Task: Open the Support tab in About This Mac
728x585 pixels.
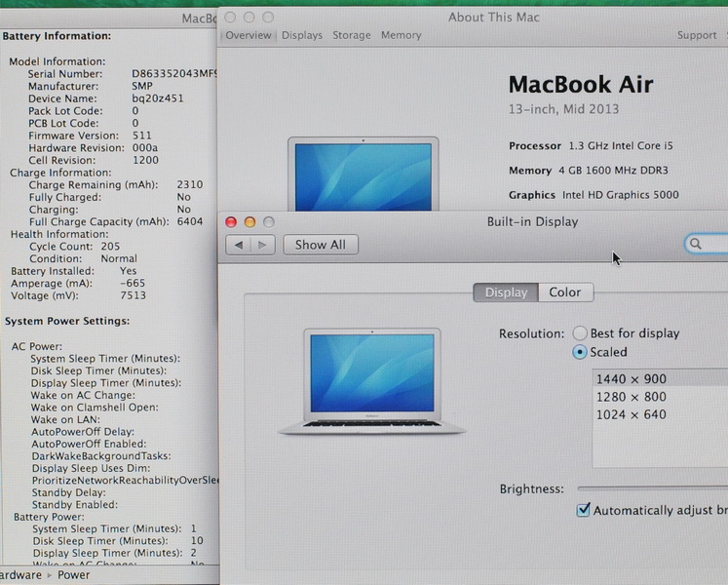Action: click(697, 35)
